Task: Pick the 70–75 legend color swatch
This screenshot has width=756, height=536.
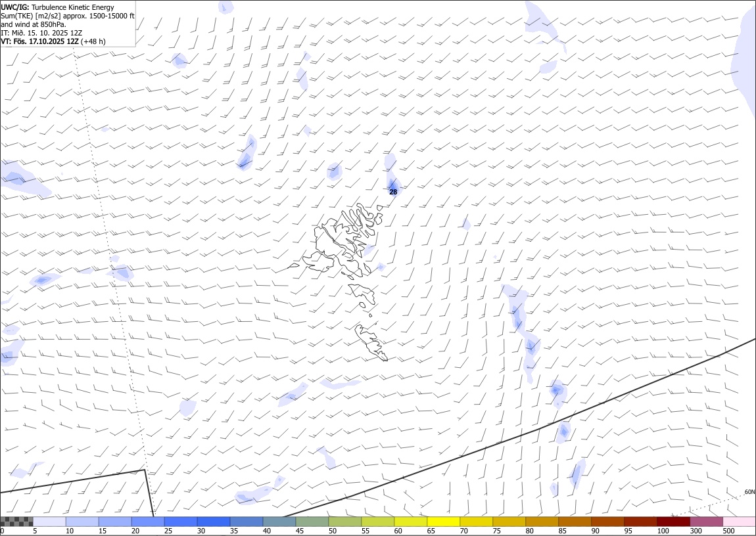Action: 477,522
